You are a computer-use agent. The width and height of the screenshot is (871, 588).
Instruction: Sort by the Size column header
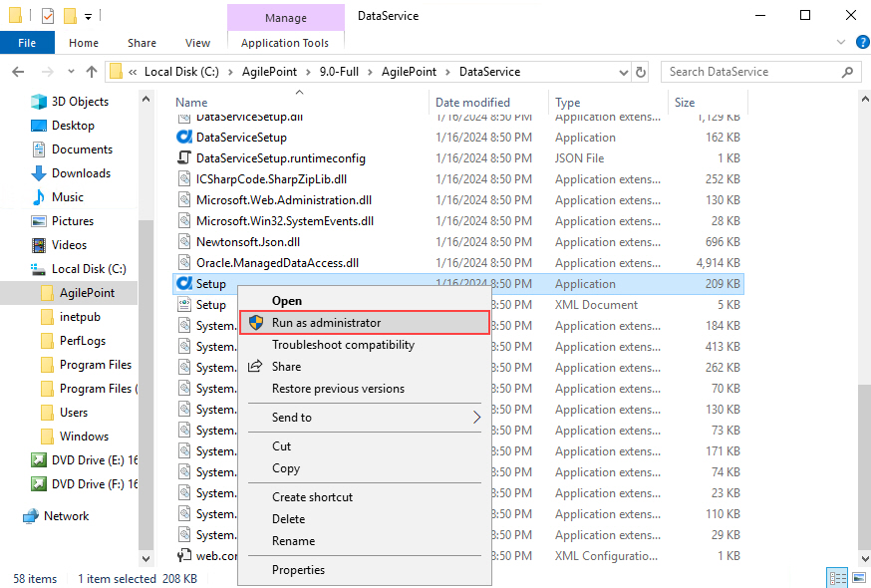point(707,103)
